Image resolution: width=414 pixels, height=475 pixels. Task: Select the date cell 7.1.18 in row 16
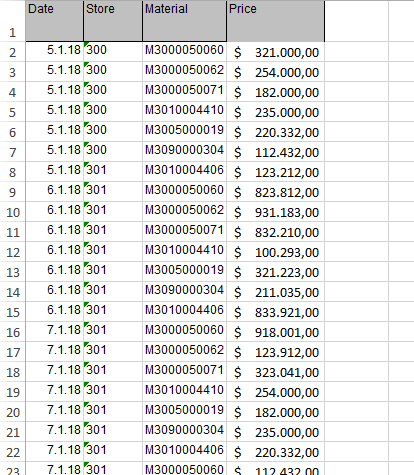click(54, 332)
